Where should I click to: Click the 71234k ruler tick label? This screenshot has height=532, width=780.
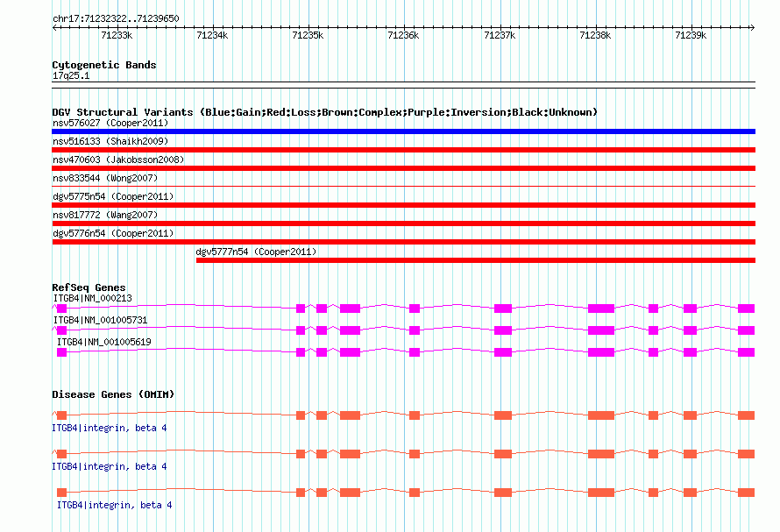tap(212, 35)
